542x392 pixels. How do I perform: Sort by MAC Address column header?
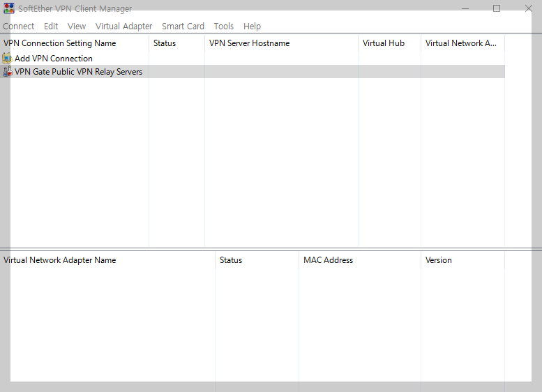coord(360,260)
